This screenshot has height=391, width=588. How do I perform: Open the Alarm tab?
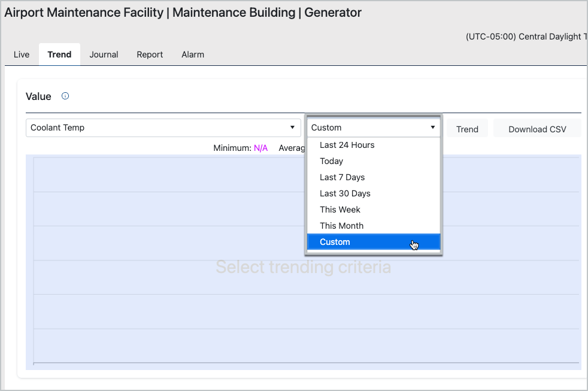point(193,54)
